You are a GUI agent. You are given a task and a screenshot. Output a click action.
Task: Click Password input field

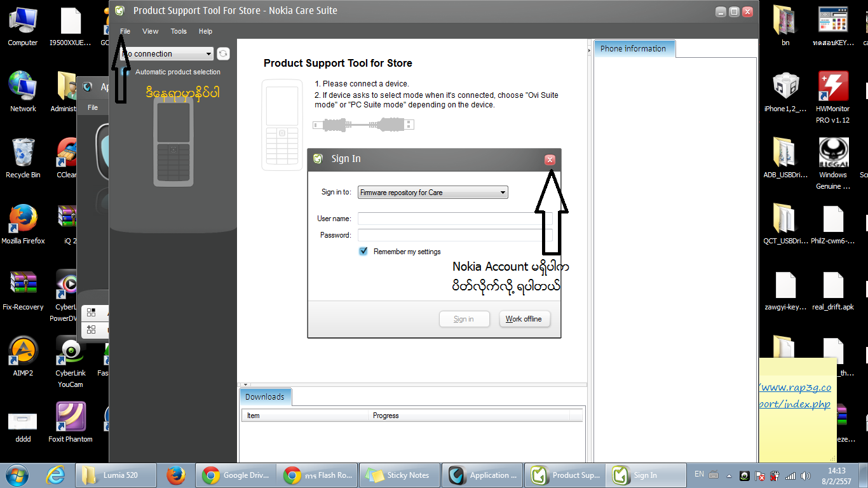[455, 235]
